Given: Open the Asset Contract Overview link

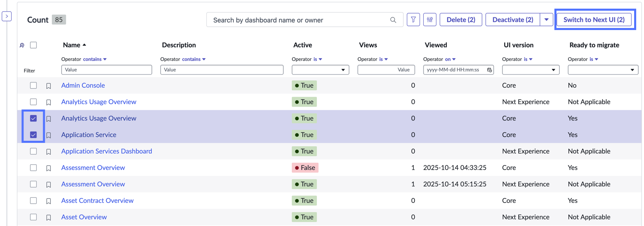Looking at the screenshot, I should click(x=97, y=201).
